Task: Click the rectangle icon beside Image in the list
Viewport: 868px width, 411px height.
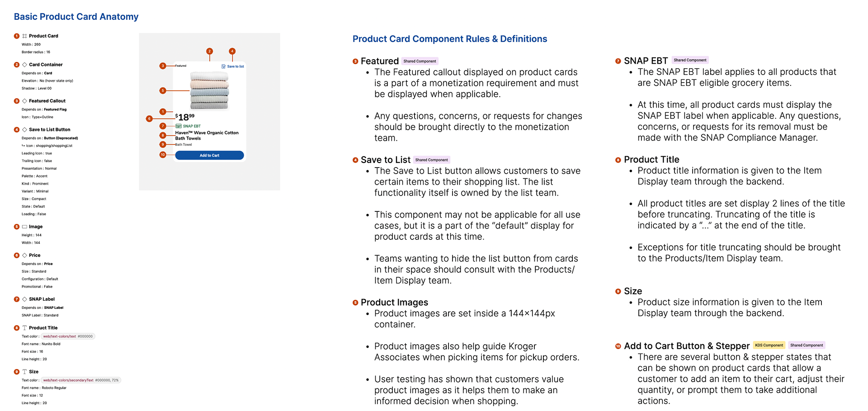Action: [x=24, y=227]
